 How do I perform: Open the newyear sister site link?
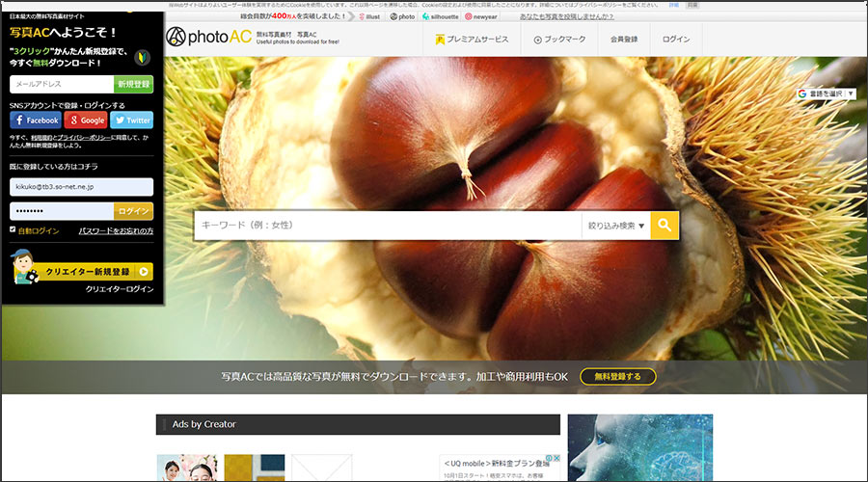(x=481, y=16)
